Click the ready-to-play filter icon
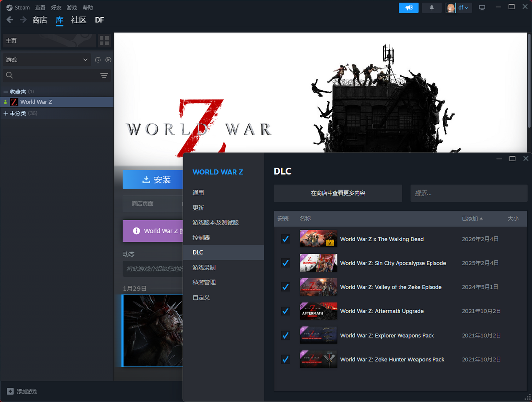 (108, 60)
